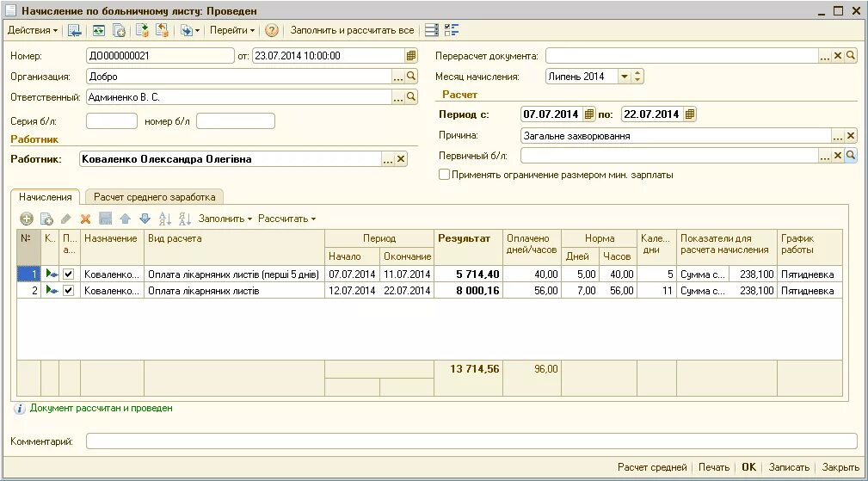Open the Перерасчет документа magnifier

click(851, 55)
